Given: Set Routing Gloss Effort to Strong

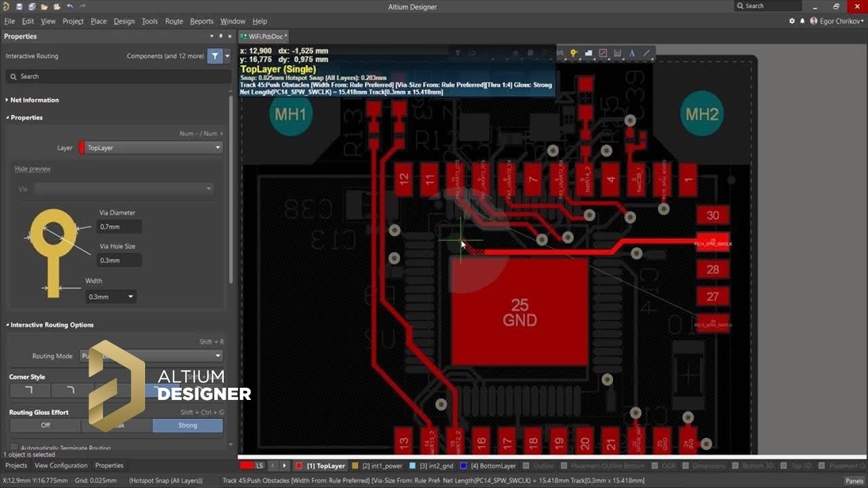Looking at the screenshot, I should click(187, 425).
